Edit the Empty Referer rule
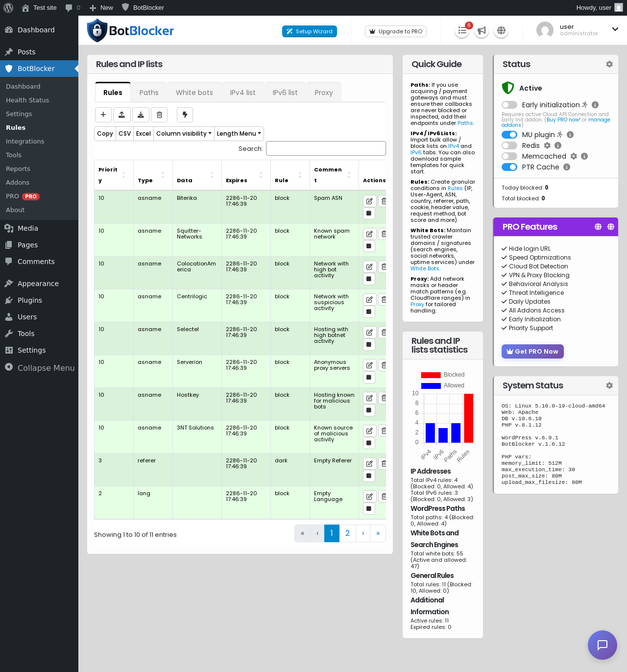Viewport: 627px width, 672px height. click(x=369, y=463)
